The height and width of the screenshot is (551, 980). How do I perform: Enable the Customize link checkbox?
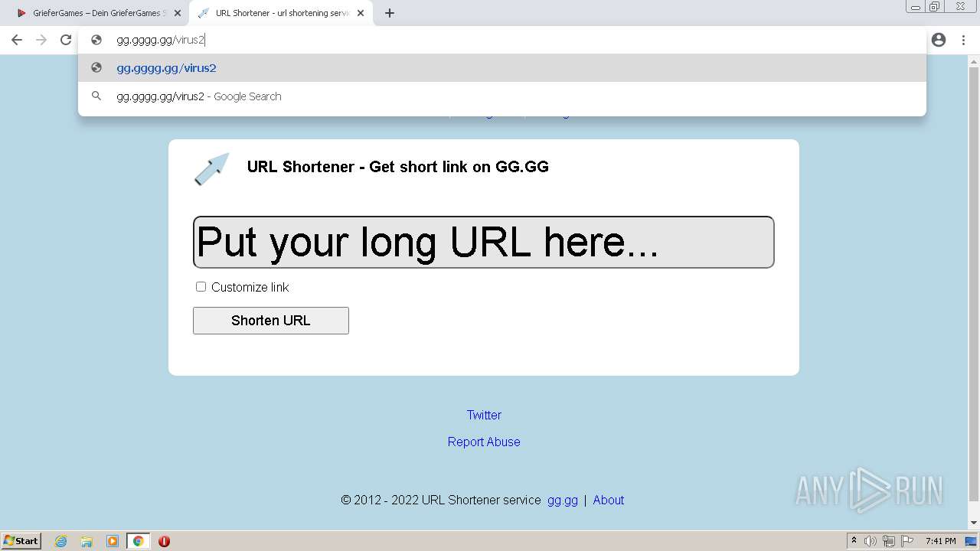coord(201,287)
